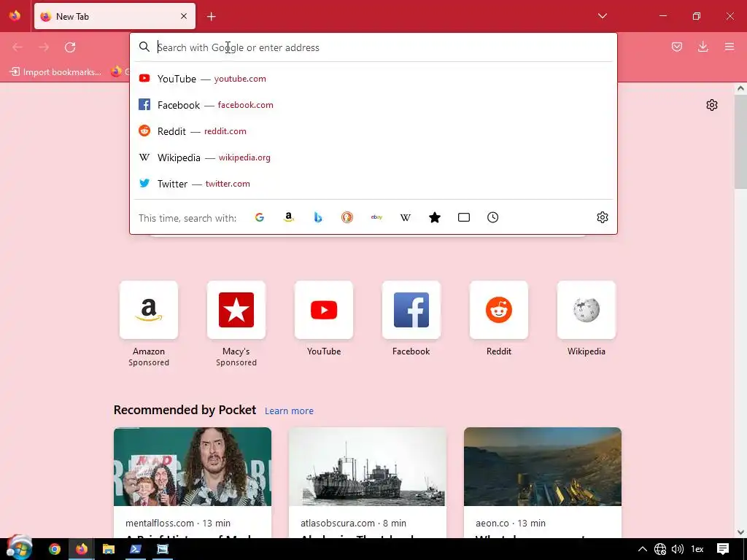Reload the current page
Viewport: 747px width, 560px height.
coord(70,47)
